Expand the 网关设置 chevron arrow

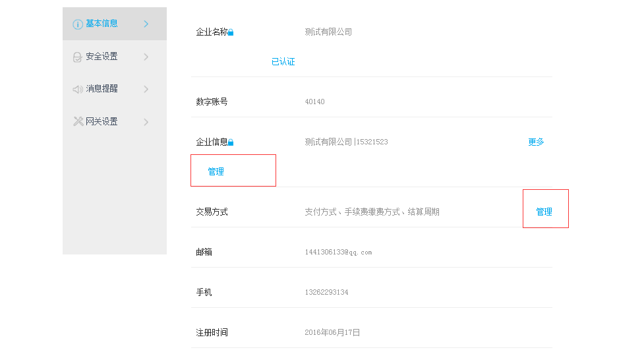146,122
